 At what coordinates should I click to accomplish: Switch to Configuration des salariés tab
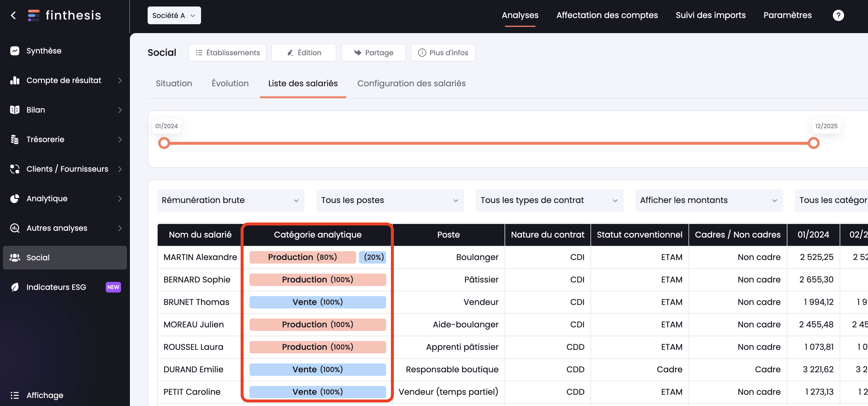tap(412, 83)
